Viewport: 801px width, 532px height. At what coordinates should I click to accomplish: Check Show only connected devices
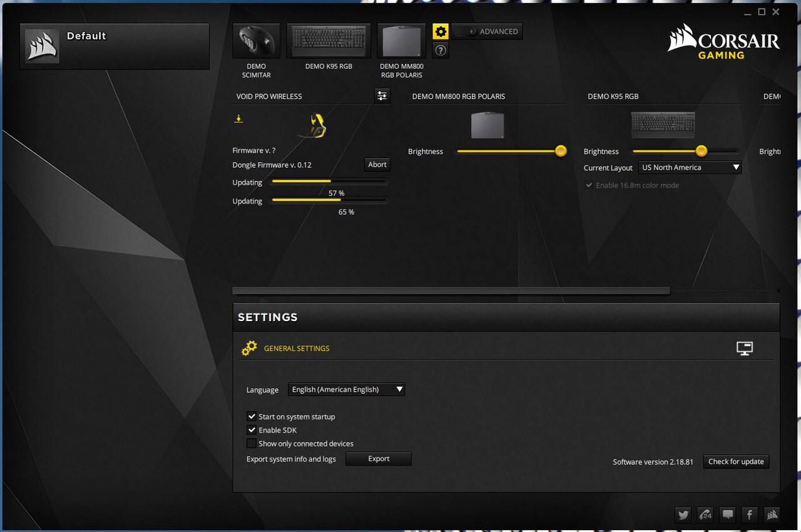[x=252, y=444]
